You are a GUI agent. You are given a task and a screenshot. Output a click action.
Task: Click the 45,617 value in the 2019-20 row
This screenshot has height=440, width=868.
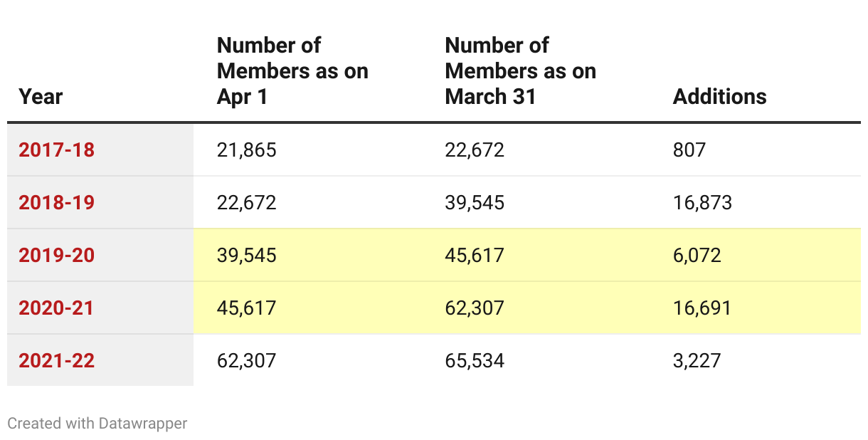[x=475, y=256]
